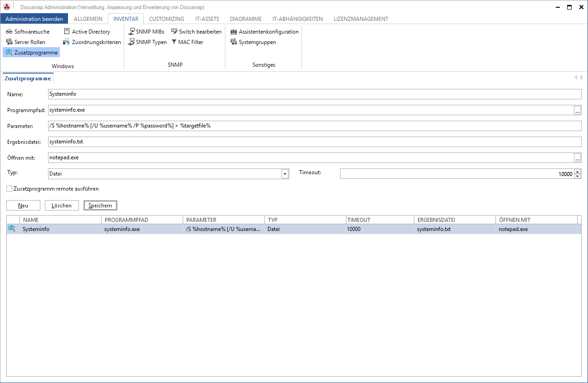Screen dimensions: 588x383
Task: Click the Öffnen mit input field
Action: pyautogui.click(x=310, y=158)
